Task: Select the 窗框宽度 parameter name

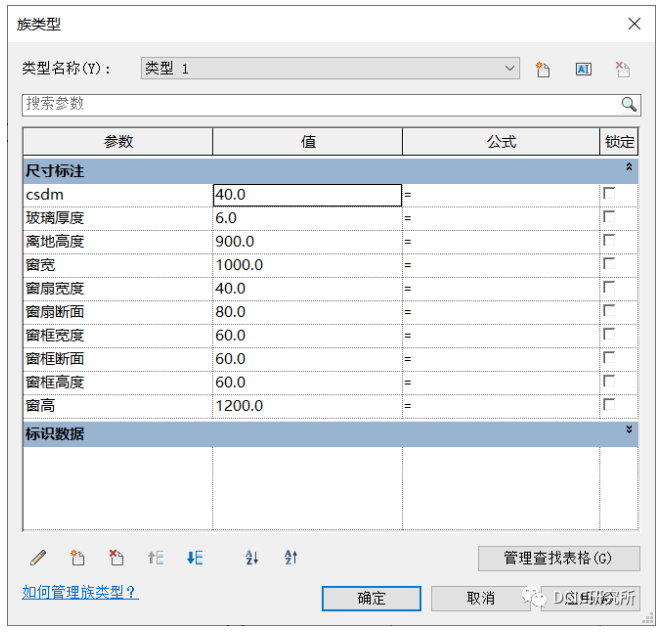Action: pos(118,336)
